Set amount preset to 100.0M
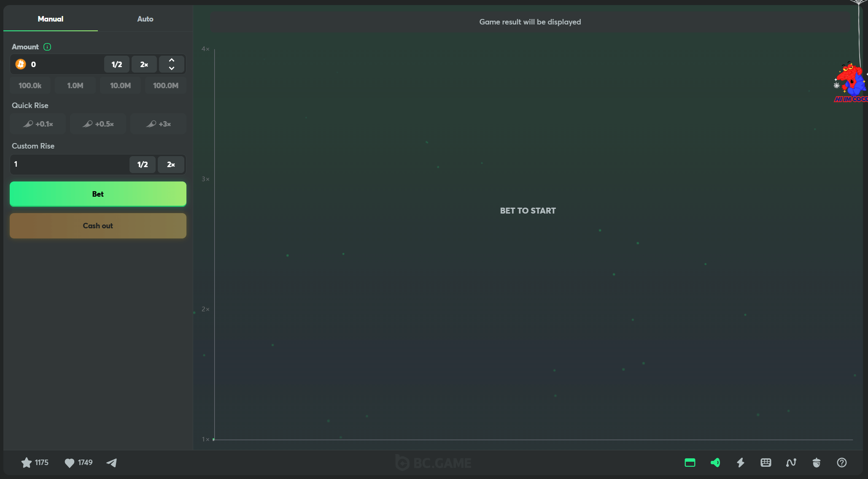 tap(165, 85)
